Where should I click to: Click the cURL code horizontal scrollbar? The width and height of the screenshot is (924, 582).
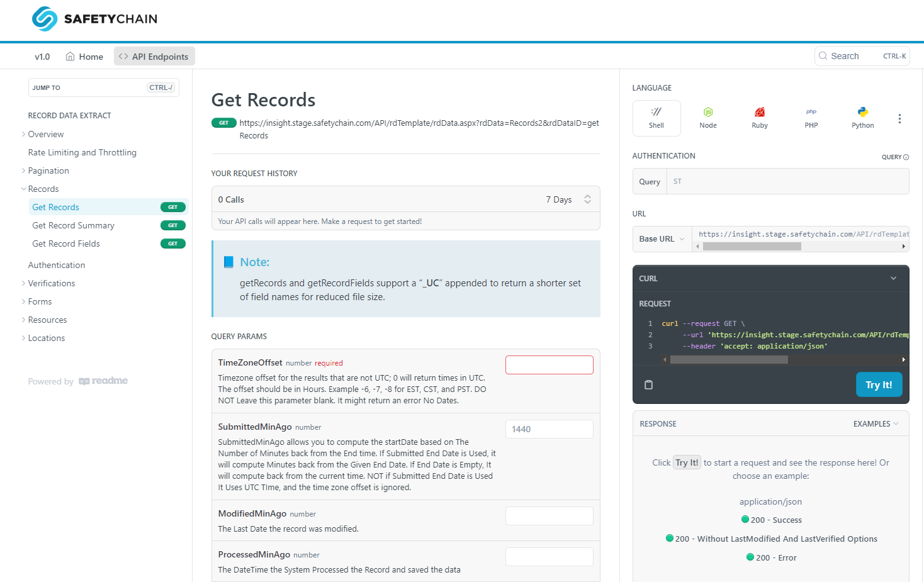729,360
